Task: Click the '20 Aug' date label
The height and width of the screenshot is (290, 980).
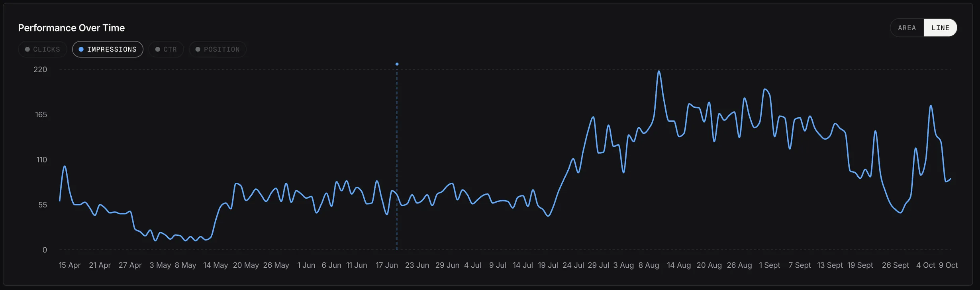Action: click(709, 265)
